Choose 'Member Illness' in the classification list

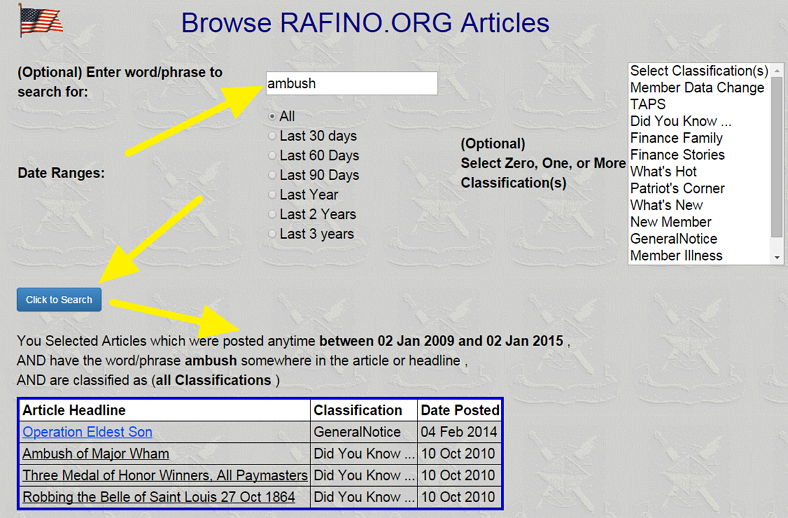[x=699, y=256]
